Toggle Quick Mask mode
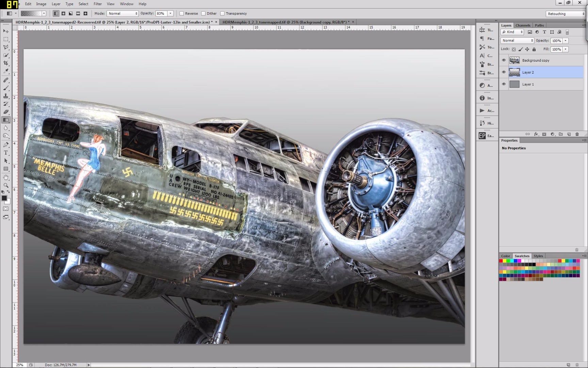Viewport: 588px width, 368px height. 6,209
